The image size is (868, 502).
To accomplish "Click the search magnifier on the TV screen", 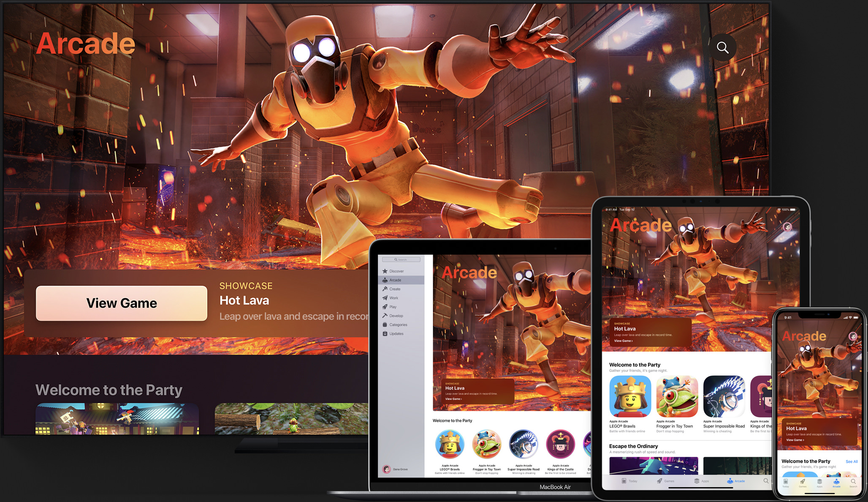I will click(x=722, y=47).
